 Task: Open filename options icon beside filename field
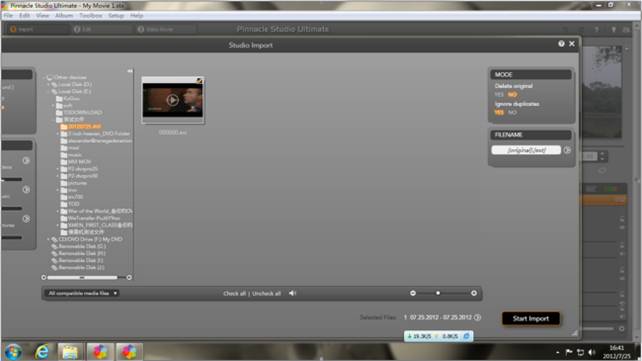567,150
